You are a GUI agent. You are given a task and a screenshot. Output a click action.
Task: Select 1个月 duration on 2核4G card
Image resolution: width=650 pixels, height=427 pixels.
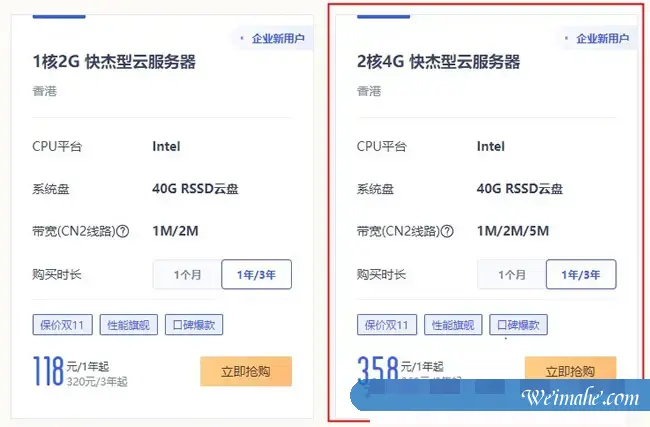[512, 274]
